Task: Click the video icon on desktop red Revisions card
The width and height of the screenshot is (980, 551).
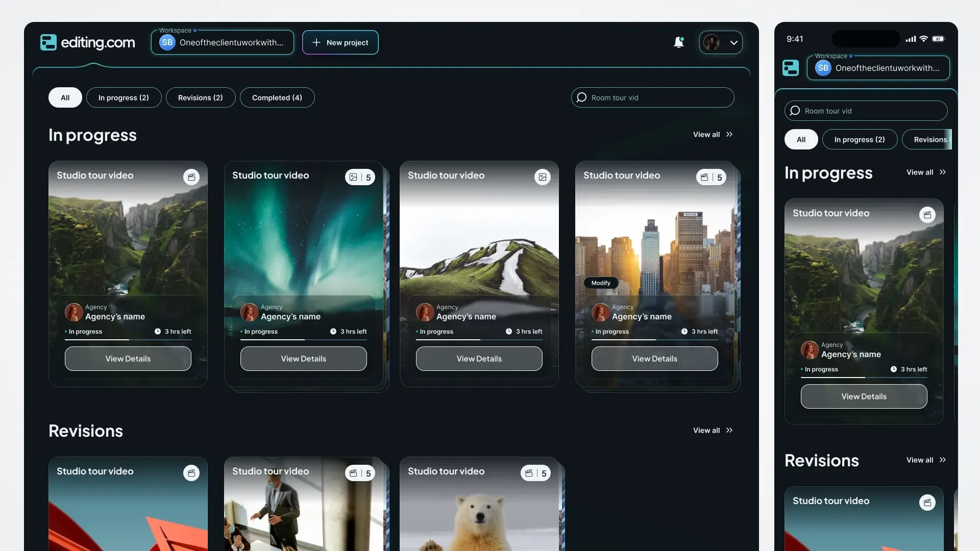Action: pos(191,473)
